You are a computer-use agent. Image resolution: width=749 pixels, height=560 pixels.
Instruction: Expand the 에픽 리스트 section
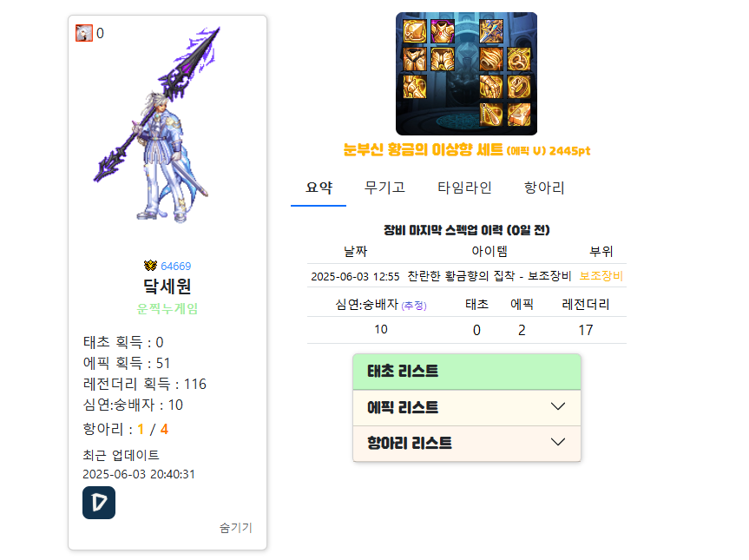tap(467, 407)
